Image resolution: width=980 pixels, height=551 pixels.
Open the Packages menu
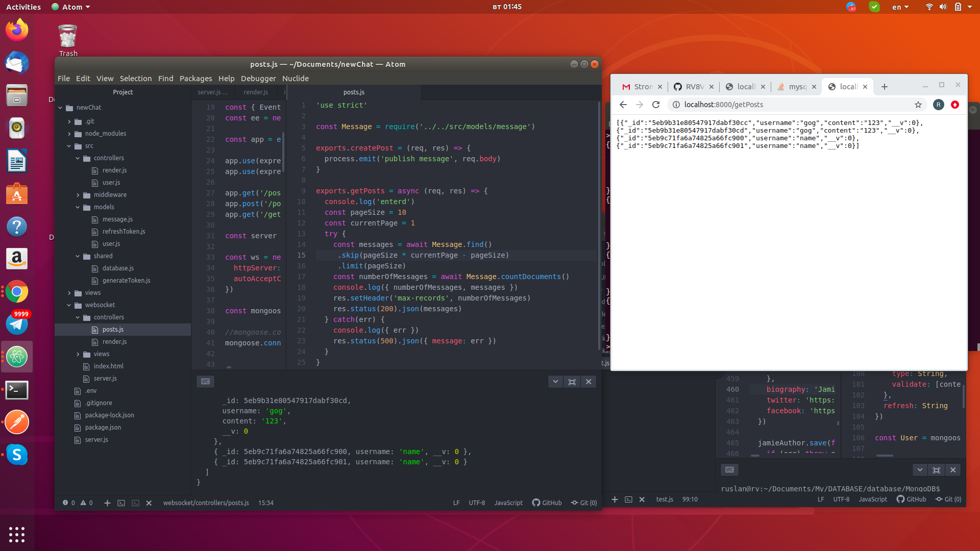tap(195, 78)
